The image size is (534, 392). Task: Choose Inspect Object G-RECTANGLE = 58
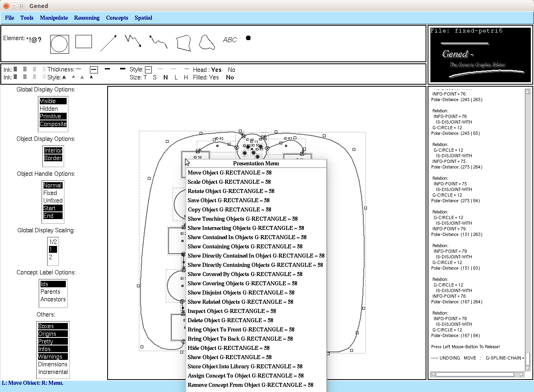[x=256, y=311]
